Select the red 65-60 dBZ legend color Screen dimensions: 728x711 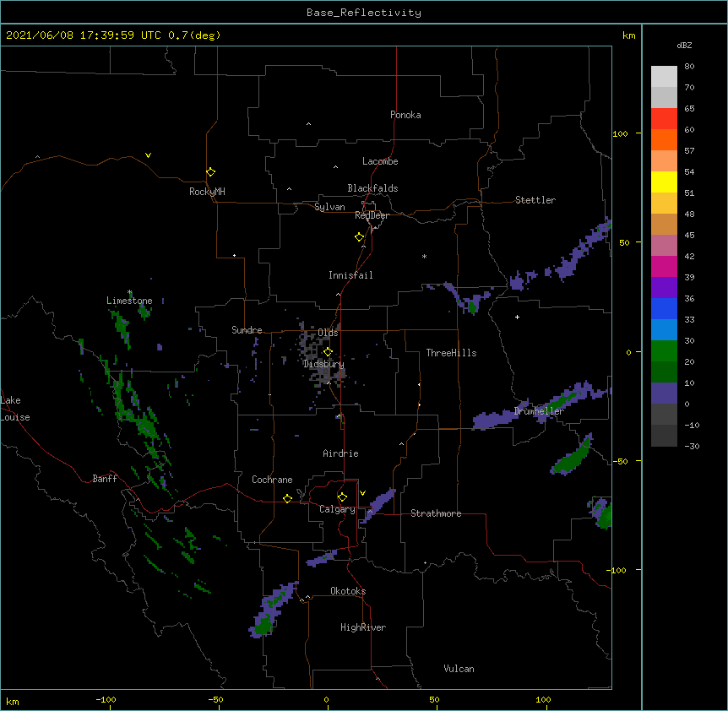tap(664, 118)
